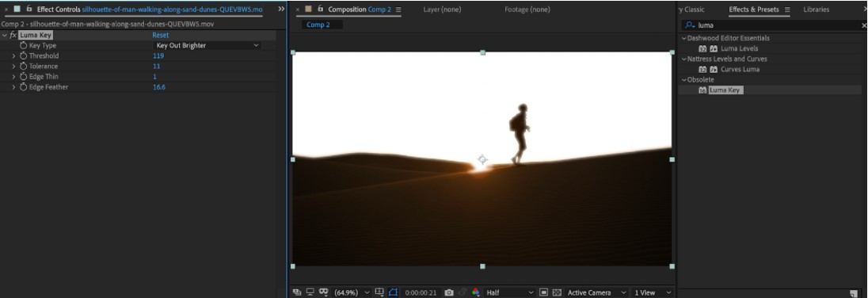Take a snapshot with the camera icon
Viewport: 868px width, 298px height.
tap(449, 292)
